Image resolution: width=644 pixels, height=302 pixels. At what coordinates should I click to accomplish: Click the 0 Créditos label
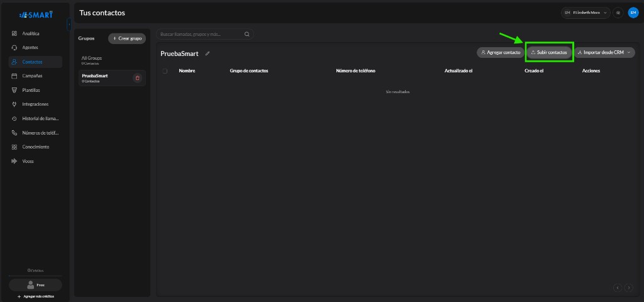(35, 271)
